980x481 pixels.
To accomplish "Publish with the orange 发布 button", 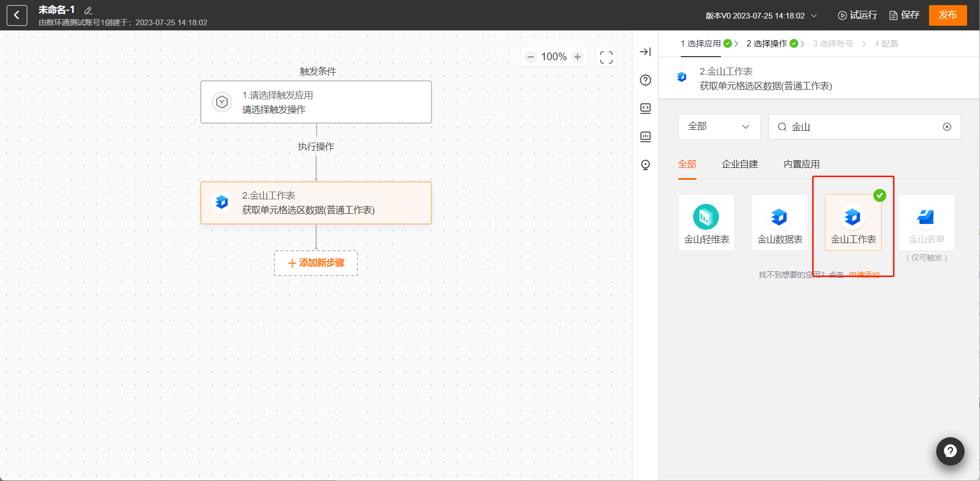I will click(948, 15).
